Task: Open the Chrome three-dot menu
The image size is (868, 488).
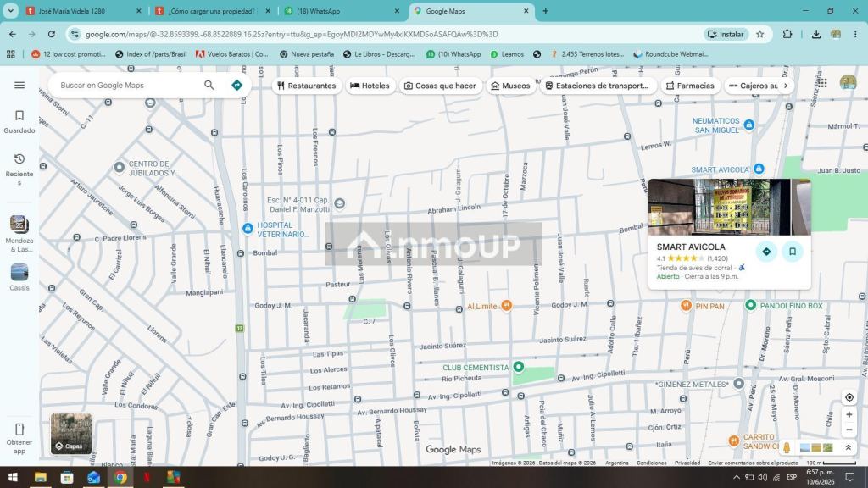Action: (855, 34)
